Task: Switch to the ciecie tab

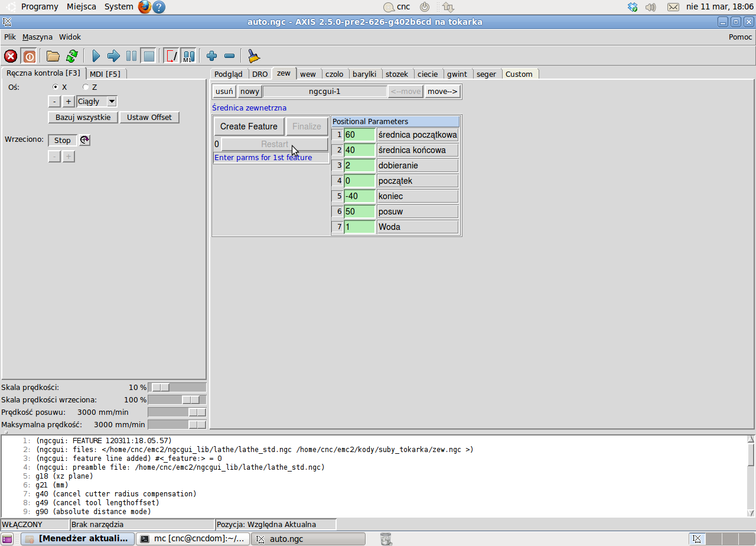Action: tap(428, 74)
